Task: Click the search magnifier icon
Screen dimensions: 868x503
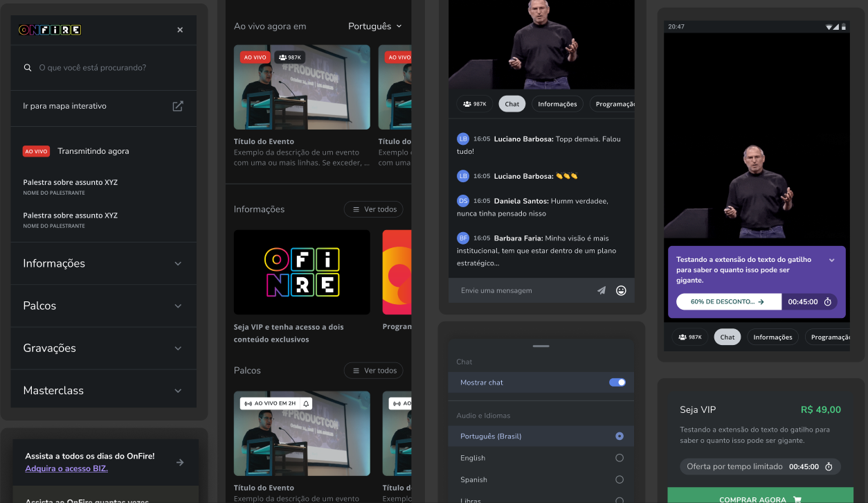Action: point(28,68)
